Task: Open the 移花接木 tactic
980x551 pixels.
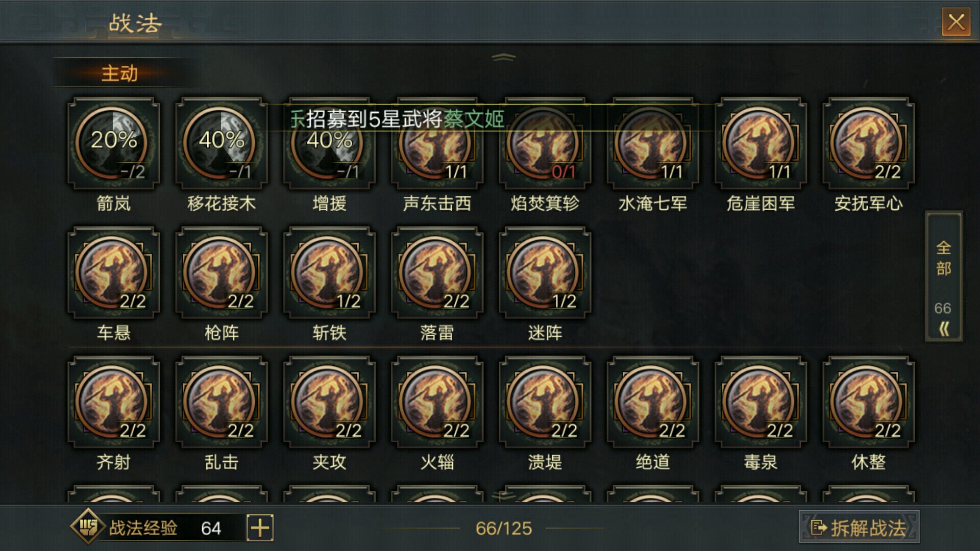Action: point(221,143)
